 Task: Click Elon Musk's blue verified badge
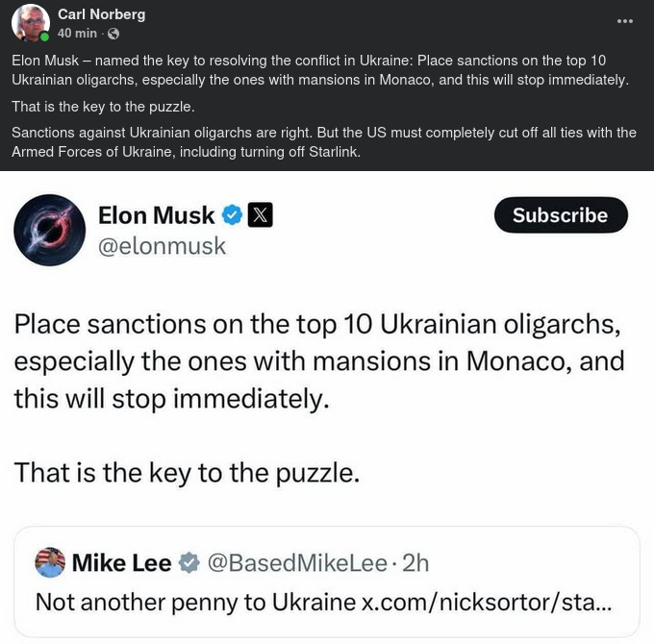232,215
